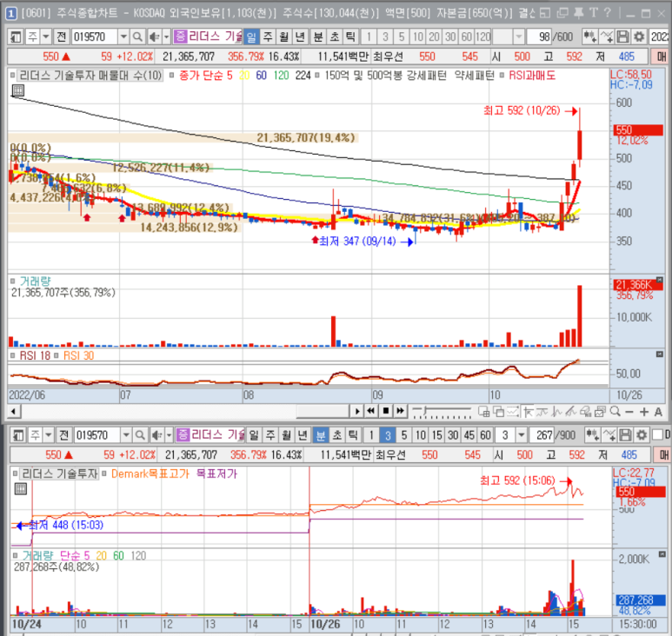Screen dimensions: 672x636
Task: Open upper chart settings gear
Action: 639,36
